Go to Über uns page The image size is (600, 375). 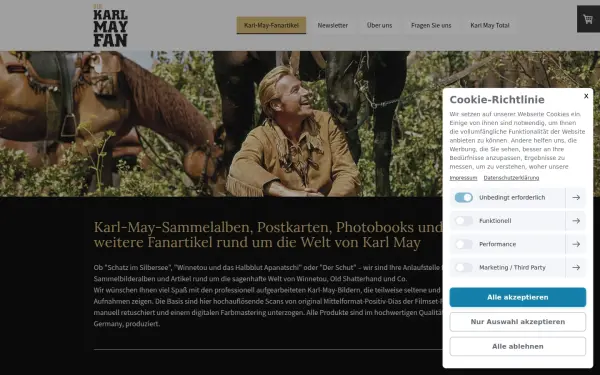(379, 25)
